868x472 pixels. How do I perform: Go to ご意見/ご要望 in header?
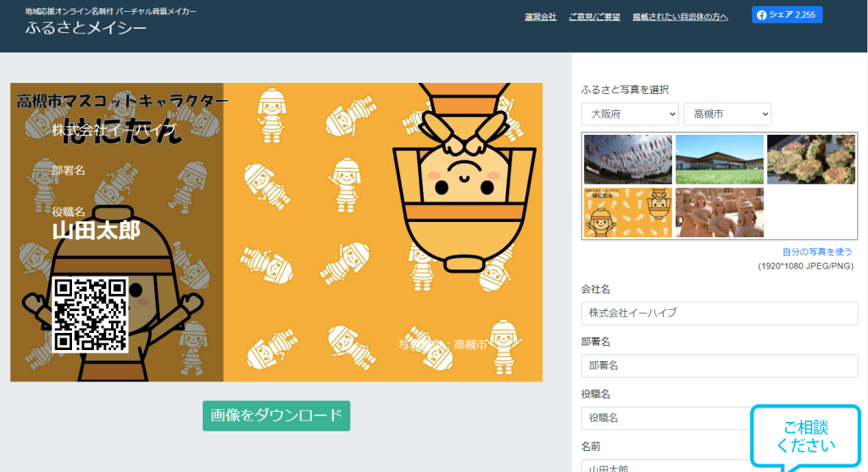(x=594, y=17)
